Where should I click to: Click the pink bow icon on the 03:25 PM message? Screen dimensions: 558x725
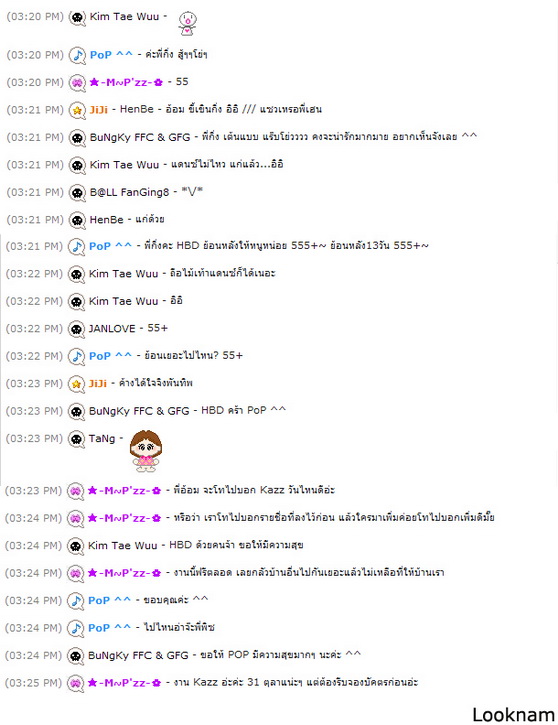[75, 683]
